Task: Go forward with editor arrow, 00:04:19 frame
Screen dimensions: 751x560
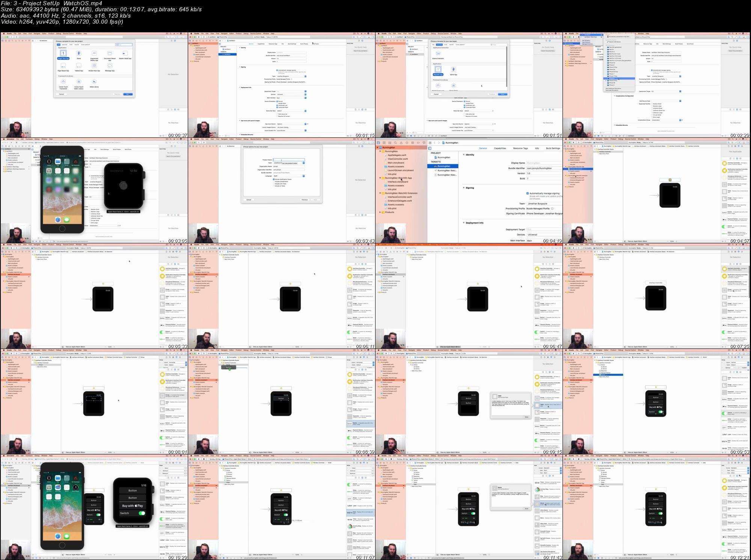Action: [439, 143]
